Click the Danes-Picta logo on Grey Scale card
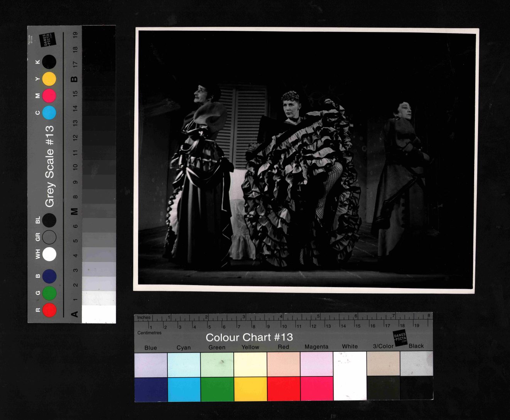Screen dimensions: 510x420 pos(48,40)
